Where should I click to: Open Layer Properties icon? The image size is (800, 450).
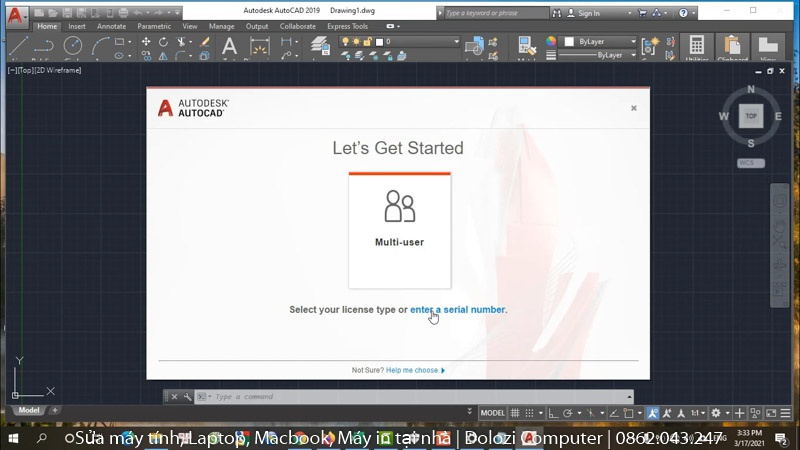coord(320,46)
